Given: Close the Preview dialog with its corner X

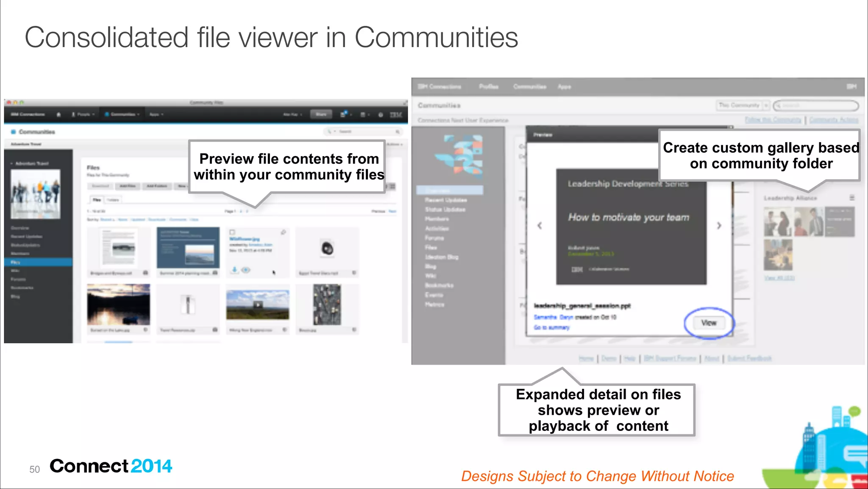Looking at the screenshot, I should tap(730, 127).
